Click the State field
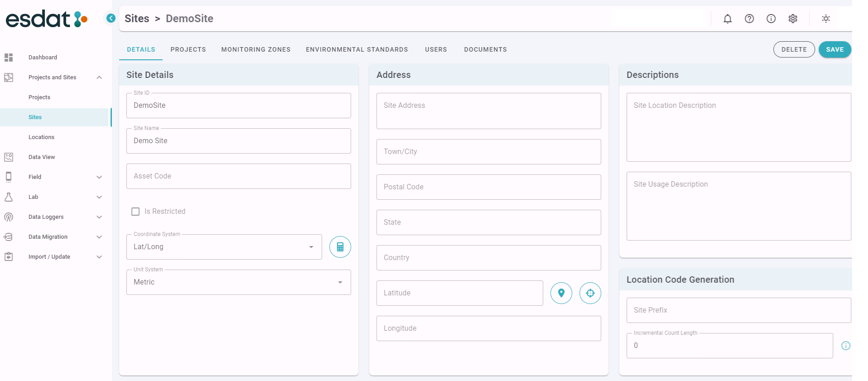This screenshot has height=381, width=868. [x=489, y=222]
